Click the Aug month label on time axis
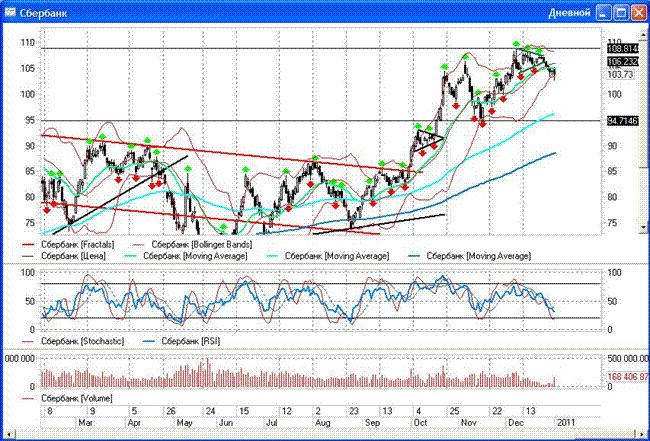The width and height of the screenshot is (650, 441). point(323,423)
